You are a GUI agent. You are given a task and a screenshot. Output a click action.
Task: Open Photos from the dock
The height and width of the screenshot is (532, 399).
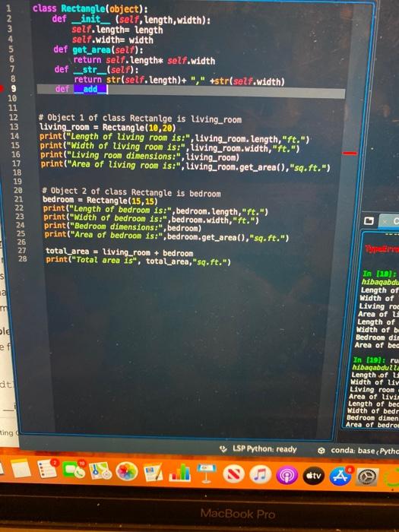pyautogui.click(x=127, y=472)
